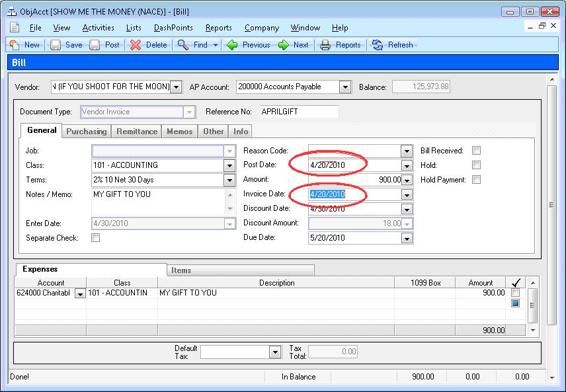566x392 pixels.
Task: Open the Post Date dropdown calendar
Action: tap(407, 165)
